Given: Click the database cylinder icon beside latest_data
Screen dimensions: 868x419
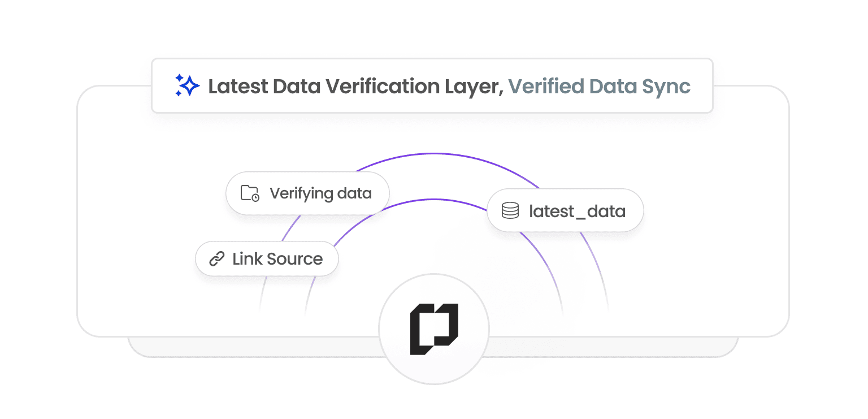Looking at the screenshot, I should pyautogui.click(x=510, y=211).
